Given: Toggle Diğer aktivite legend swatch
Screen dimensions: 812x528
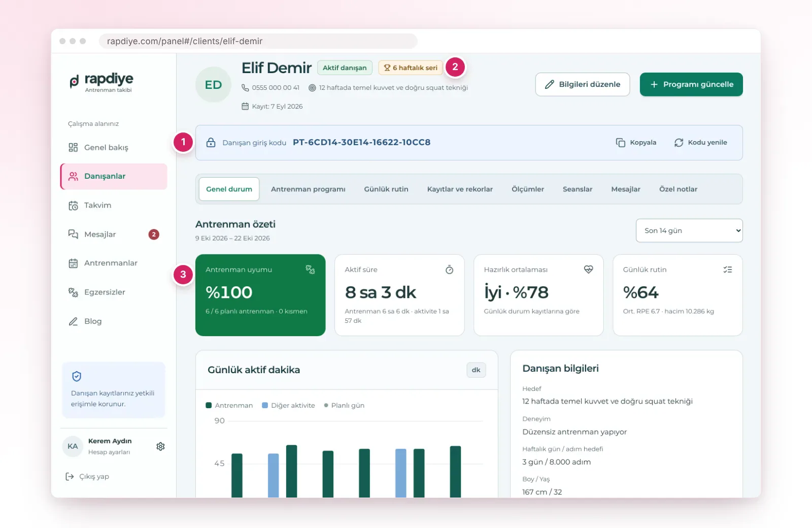Looking at the screenshot, I should point(265,405).
